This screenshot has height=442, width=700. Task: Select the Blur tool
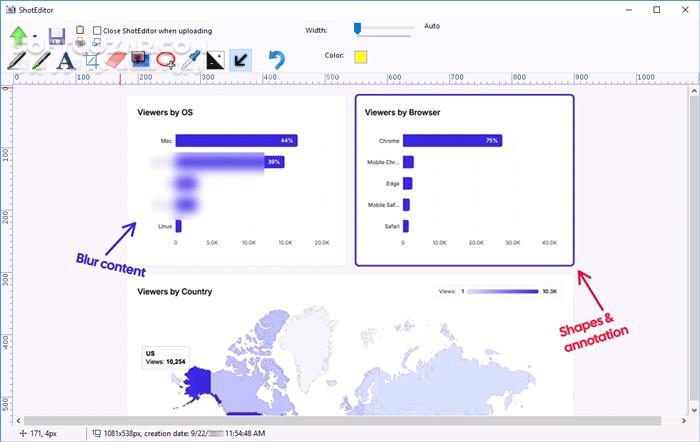[x=140, y=60]
